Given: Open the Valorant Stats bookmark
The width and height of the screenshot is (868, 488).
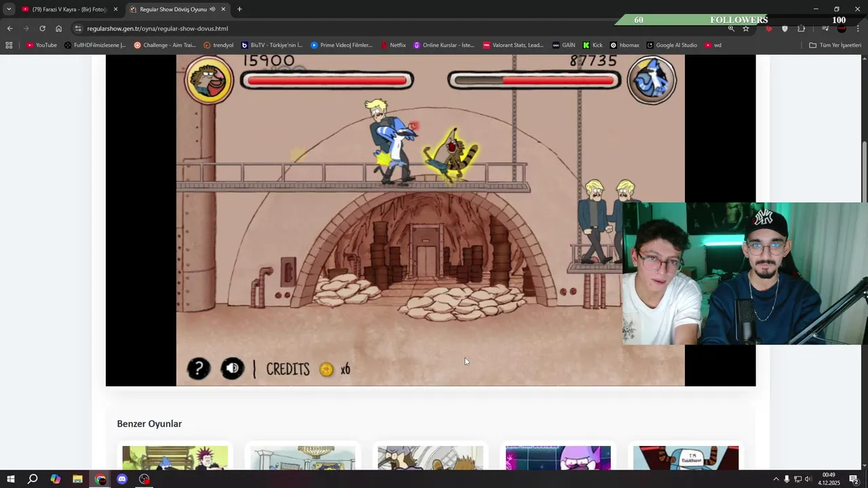Looking at the screenshot, I should click(513, 45).
